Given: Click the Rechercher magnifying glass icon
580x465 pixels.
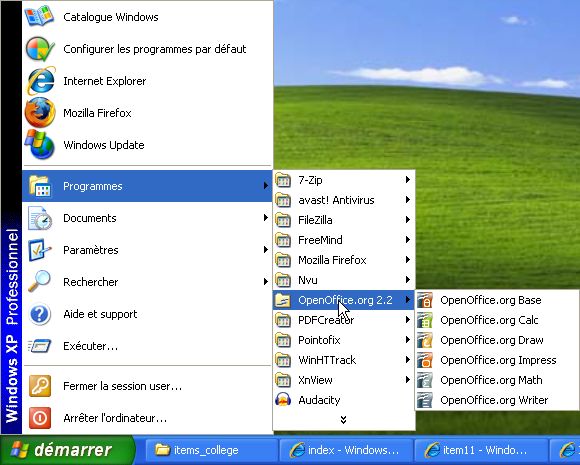Looking at the screenshot, I should pos(39,282).
